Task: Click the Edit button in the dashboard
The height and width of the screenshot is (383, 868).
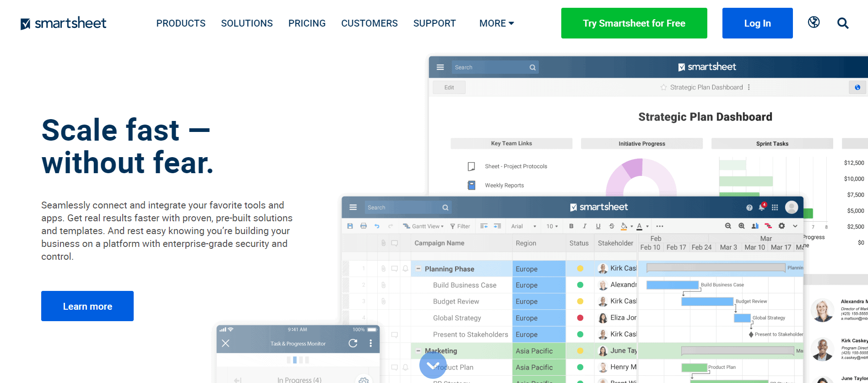Action: [x=449, y=87]
